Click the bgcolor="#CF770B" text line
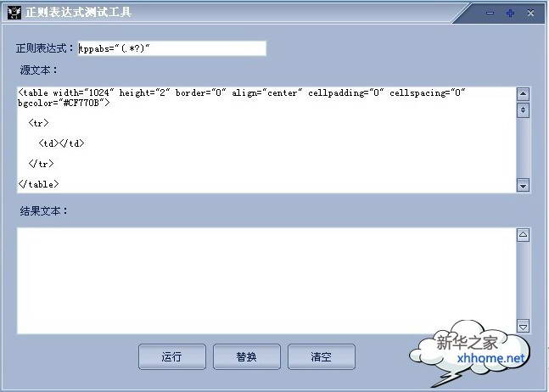The height and width of the screenshot is (392, 549). pyautogui.click(x=64, y=103)
